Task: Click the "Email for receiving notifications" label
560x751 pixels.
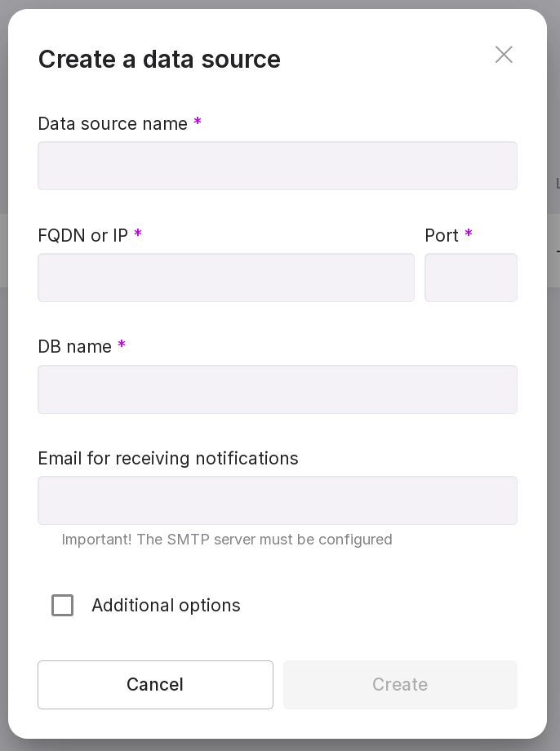Action: coord(168,459)
